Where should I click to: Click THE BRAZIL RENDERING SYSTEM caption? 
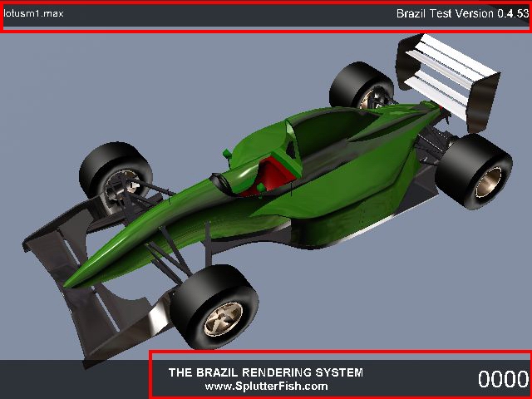click(266, 372)
